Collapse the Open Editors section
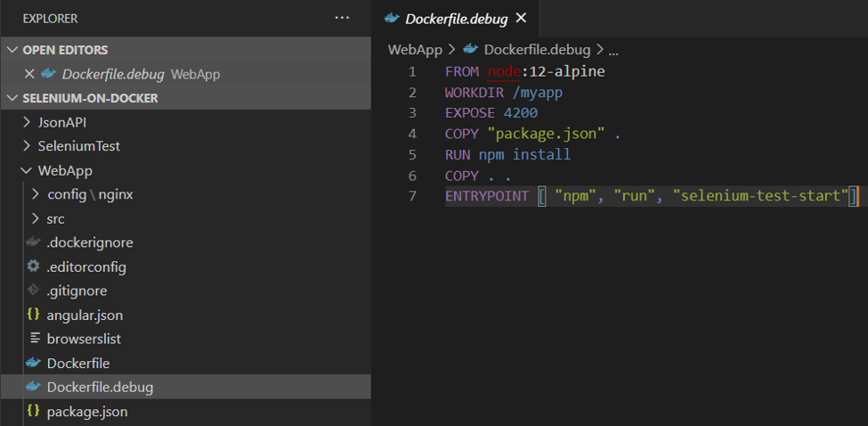Screen dimensions: 868x426 [x=12, y=50]
